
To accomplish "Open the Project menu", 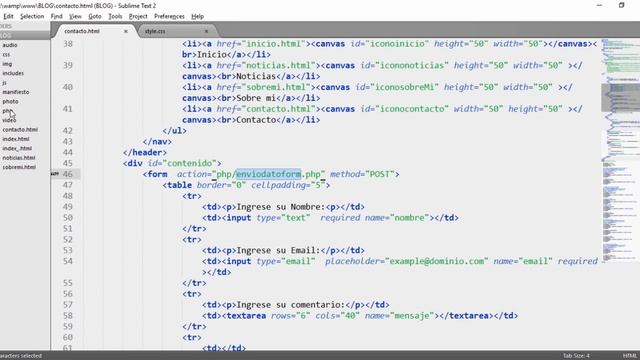I will [x=138, y=16].
